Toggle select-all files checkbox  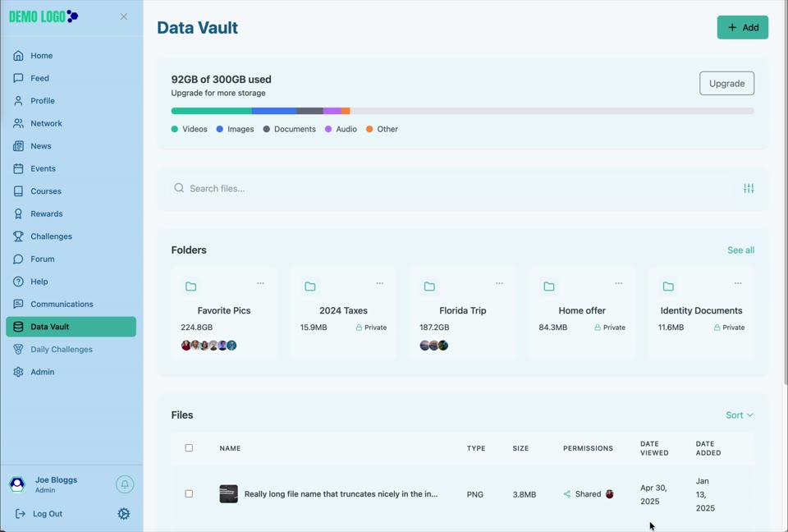pos(189,447)
